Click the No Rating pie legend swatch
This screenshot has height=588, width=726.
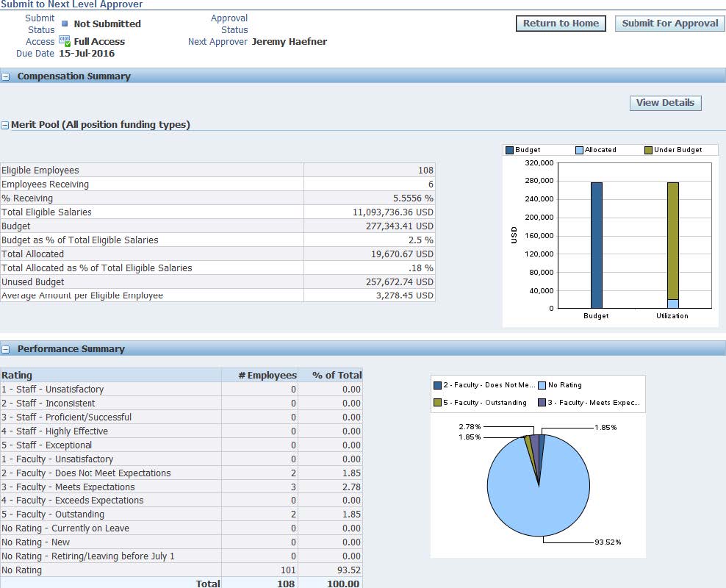pyautogui.click(x=542, y=385)
